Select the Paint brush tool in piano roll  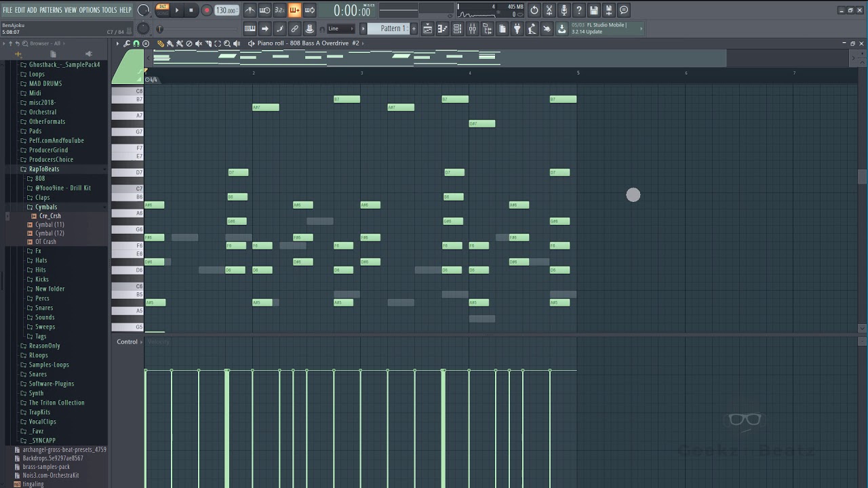pyautogui.click(x=170, y=43)
